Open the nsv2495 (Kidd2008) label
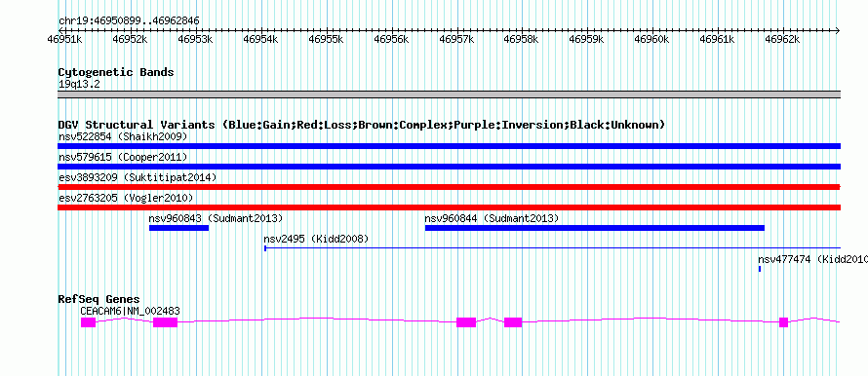The height and width of the screenshot is (376, 868). 316,239
